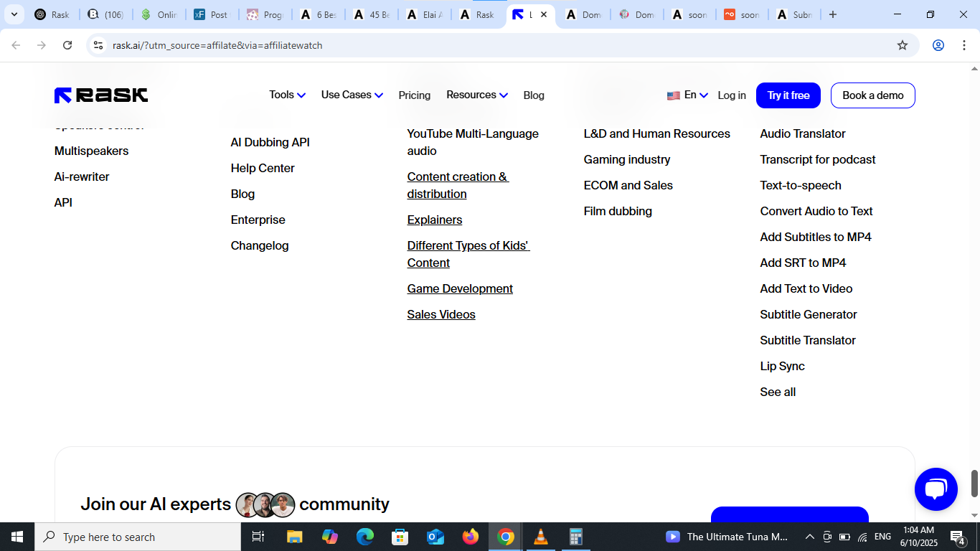
Task: Open Firefox on taskbar
Action: pyautogui.click(x=471, y=537)
